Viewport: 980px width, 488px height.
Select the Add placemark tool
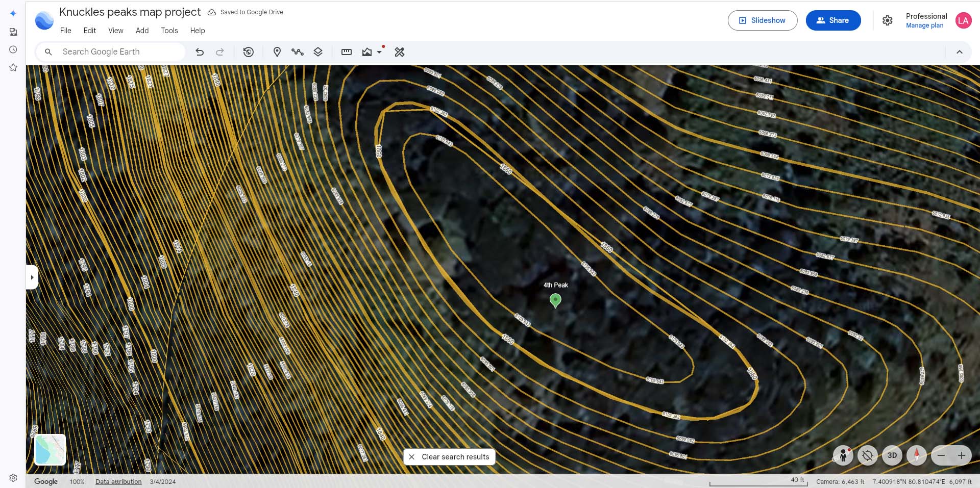coord(277,52)
